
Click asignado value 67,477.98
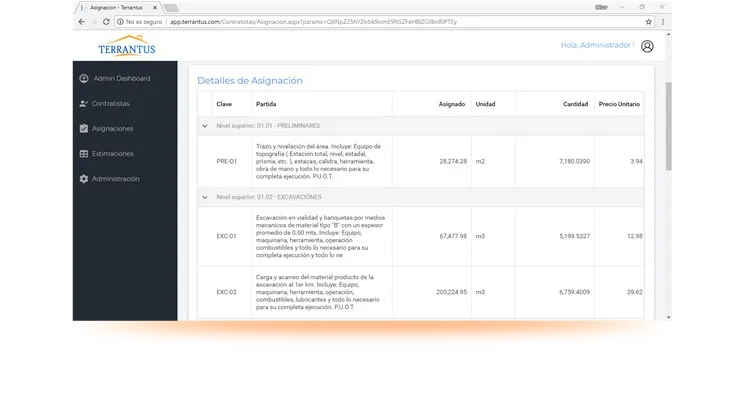tap(453, 236)
